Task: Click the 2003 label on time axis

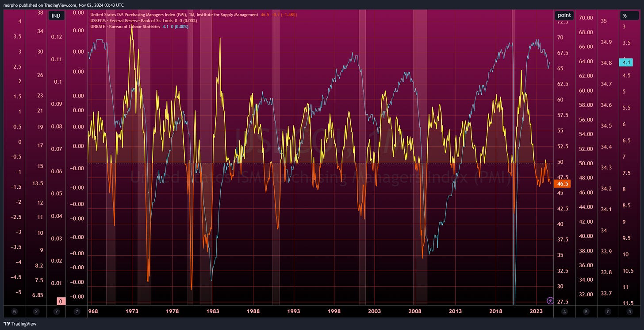Action: tap(375, 312)
